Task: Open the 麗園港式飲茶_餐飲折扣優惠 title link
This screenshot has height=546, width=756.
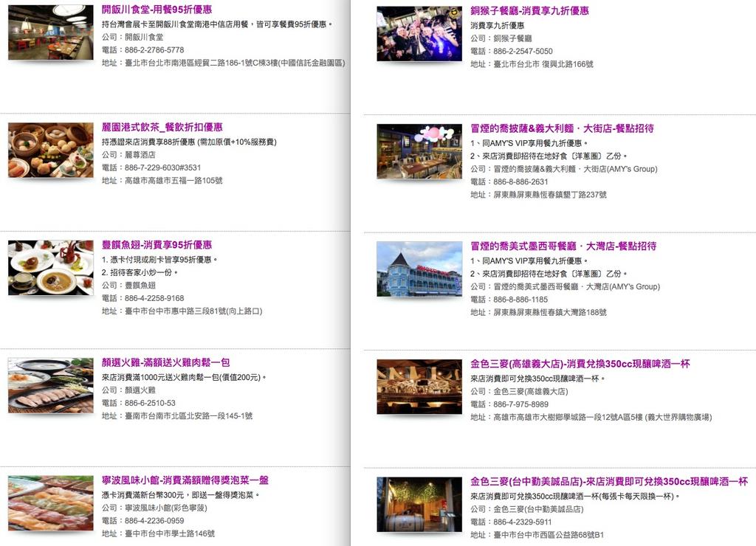Action: [162, 127]
